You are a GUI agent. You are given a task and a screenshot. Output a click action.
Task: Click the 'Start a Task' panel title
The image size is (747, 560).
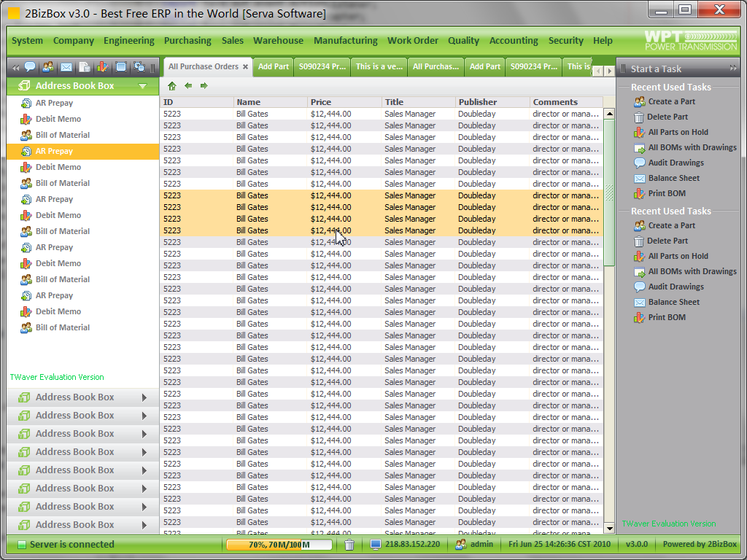coord(656,69)
